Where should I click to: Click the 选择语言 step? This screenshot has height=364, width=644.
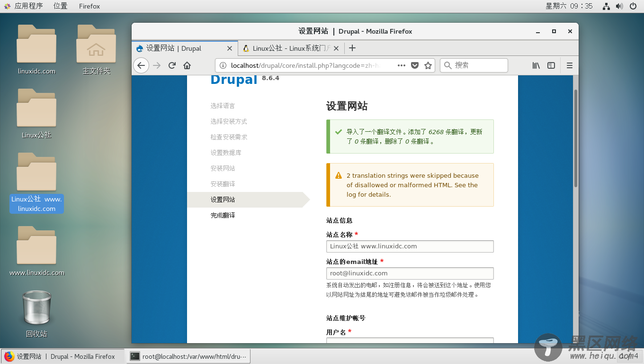pos(223,106)
